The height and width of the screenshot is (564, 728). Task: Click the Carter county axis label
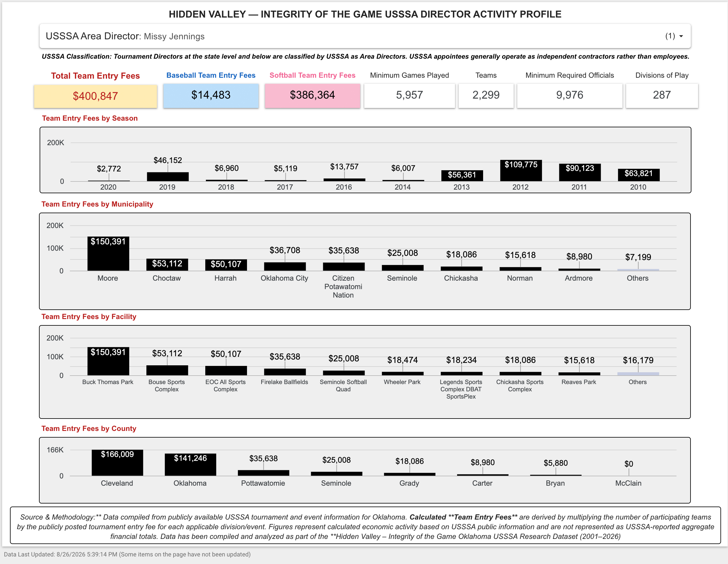coord(482,483)
